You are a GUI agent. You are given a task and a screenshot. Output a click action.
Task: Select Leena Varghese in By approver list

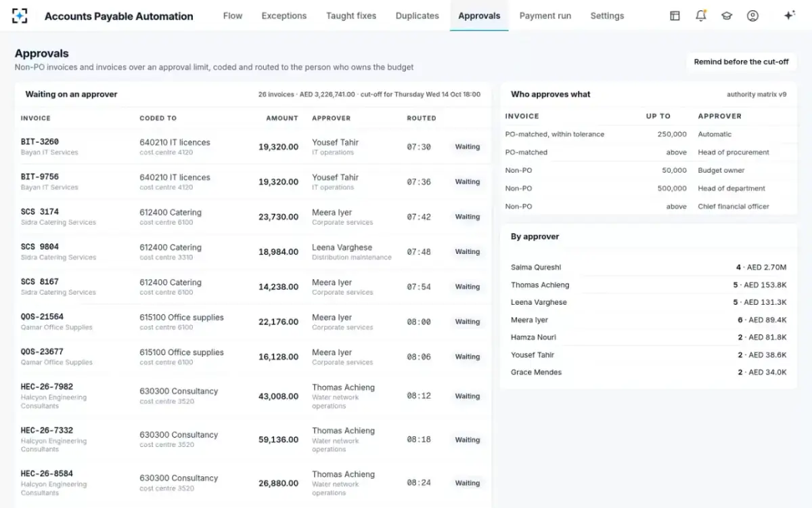(648, 303)
